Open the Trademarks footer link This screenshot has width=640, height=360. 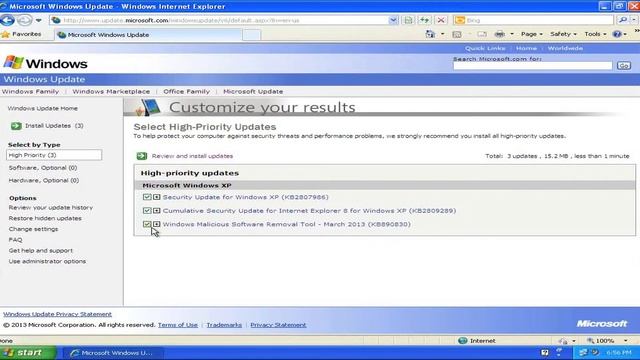[224, 325]
